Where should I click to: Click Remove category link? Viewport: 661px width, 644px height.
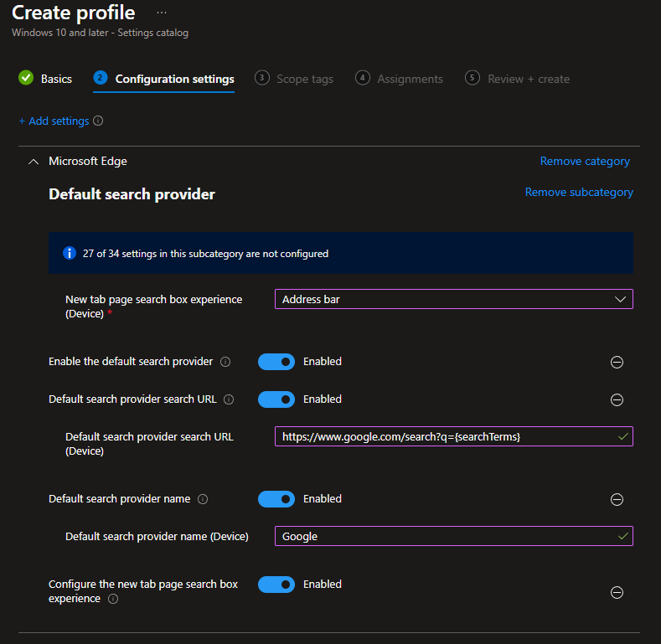pos(585,161)
